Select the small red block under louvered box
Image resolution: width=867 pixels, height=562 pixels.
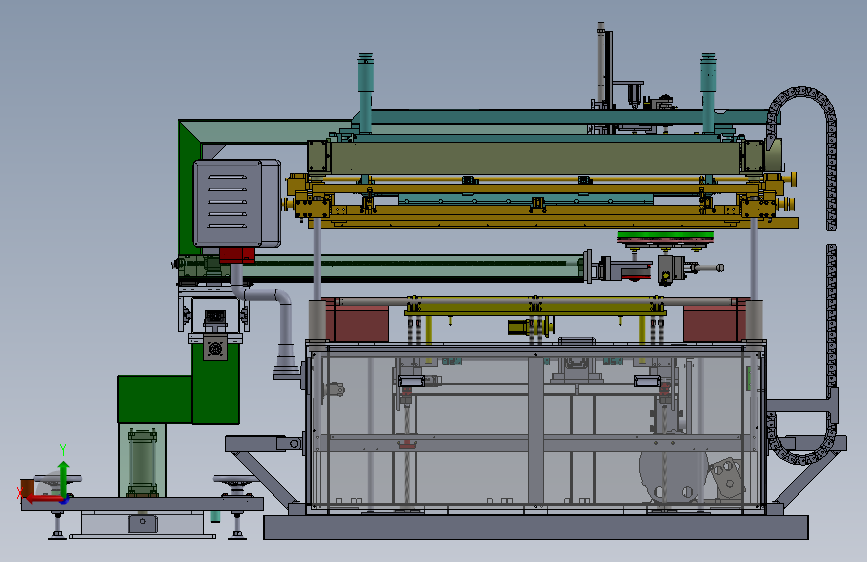(x=237, y=256)
